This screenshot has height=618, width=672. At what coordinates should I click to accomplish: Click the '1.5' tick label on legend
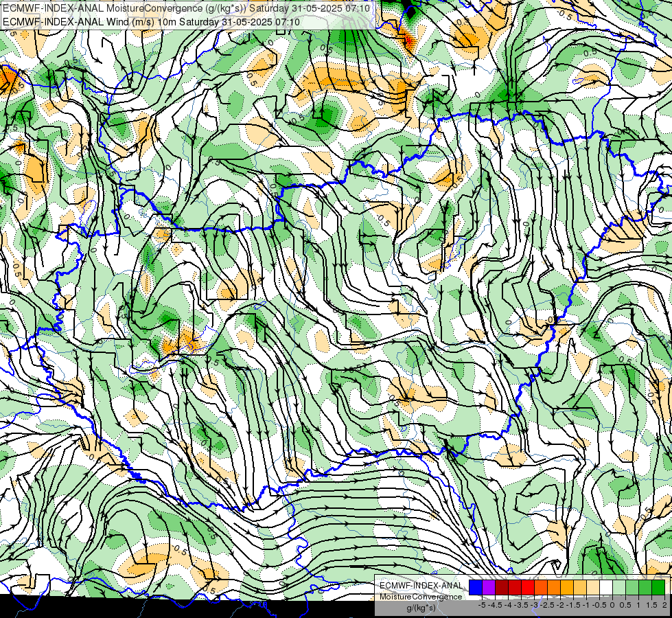click(x=652, y=605)
